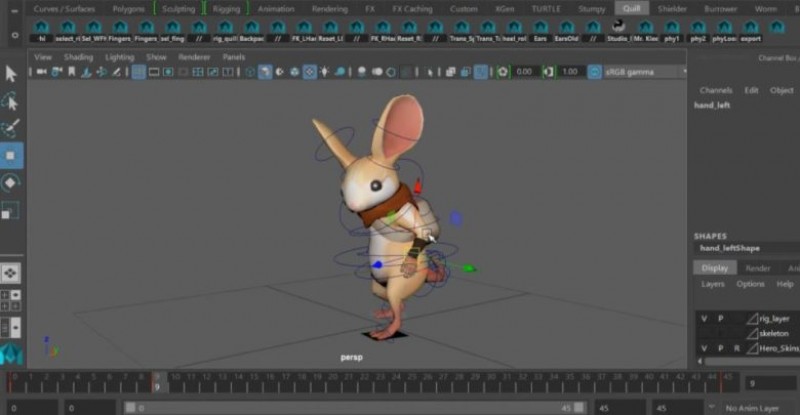Open the Layers menu in layer editor
This screenshot has height=415, width=800.
(713, 284)
